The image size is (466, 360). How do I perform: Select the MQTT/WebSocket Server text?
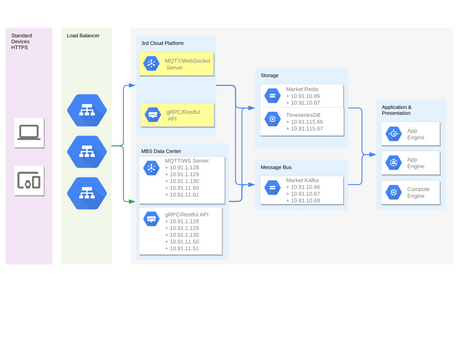click(187, 64)
